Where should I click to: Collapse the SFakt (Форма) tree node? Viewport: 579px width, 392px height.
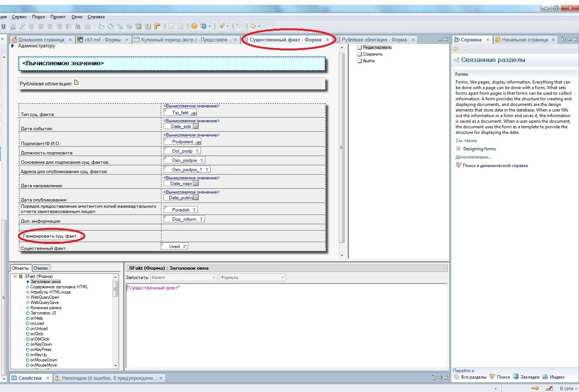pos(15,276)
